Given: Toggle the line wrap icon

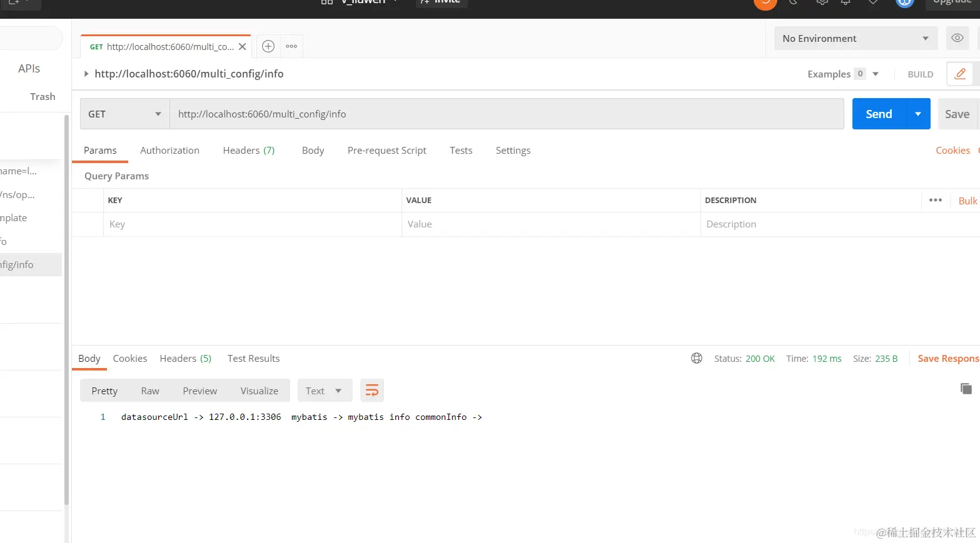Looking at the screenshot, I should [371, 391].
